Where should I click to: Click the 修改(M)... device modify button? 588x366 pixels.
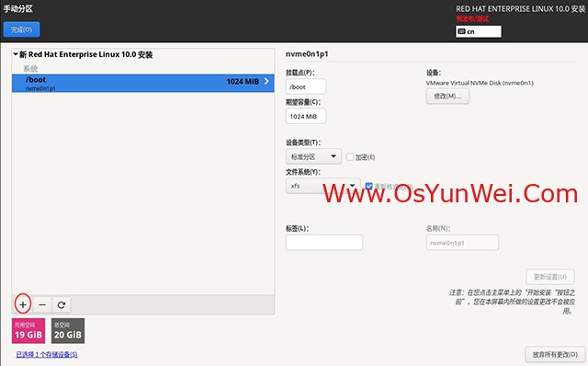click(447, 97)
